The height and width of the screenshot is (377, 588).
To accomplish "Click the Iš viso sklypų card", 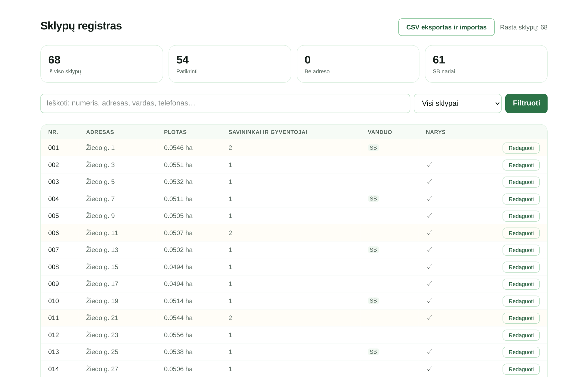I will tap(102, 64).
